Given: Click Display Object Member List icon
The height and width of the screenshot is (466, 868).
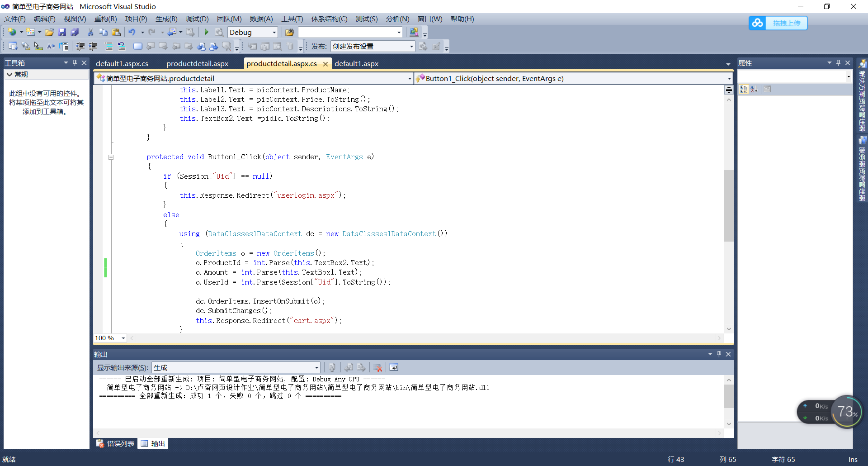Looking at the screenshot, I should tap(13, 46).
